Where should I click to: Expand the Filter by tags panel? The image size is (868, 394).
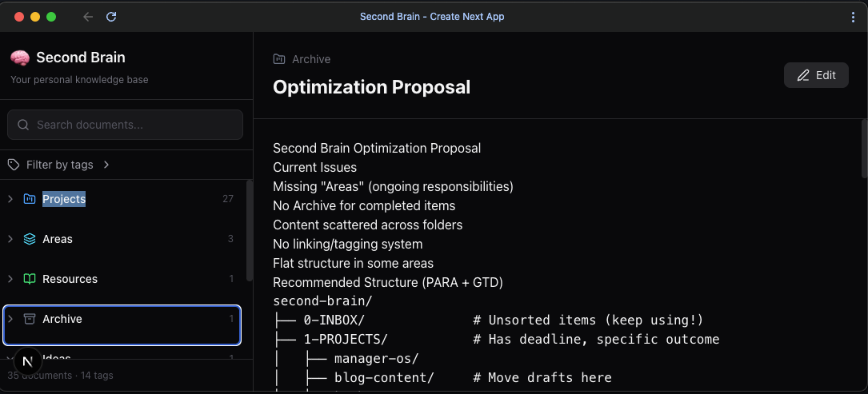(106, 165)
